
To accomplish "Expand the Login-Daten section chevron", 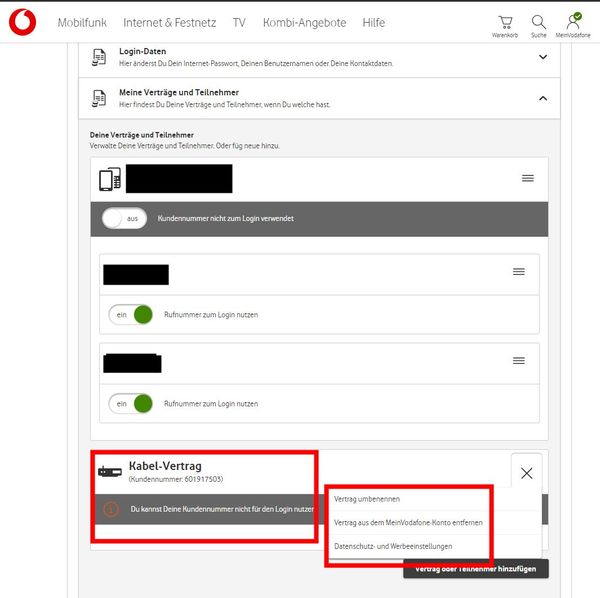I will pos(543,57).
